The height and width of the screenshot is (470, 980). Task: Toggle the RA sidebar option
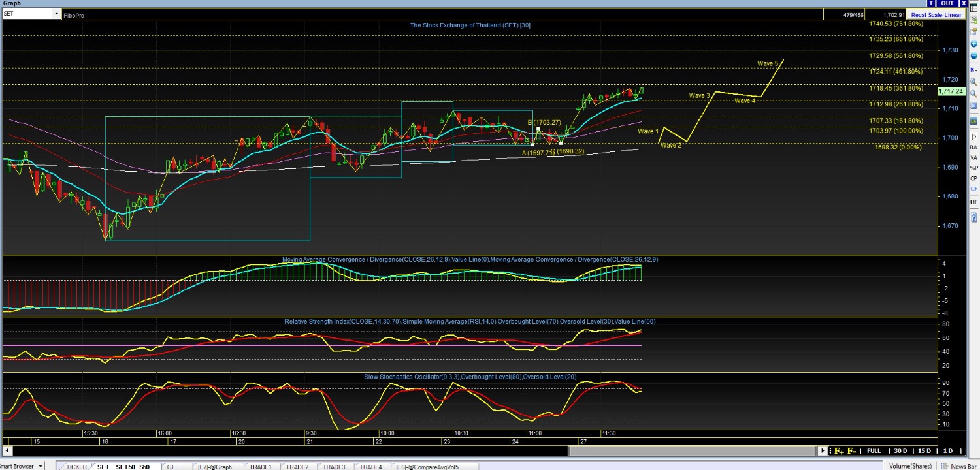click(973, 148)
